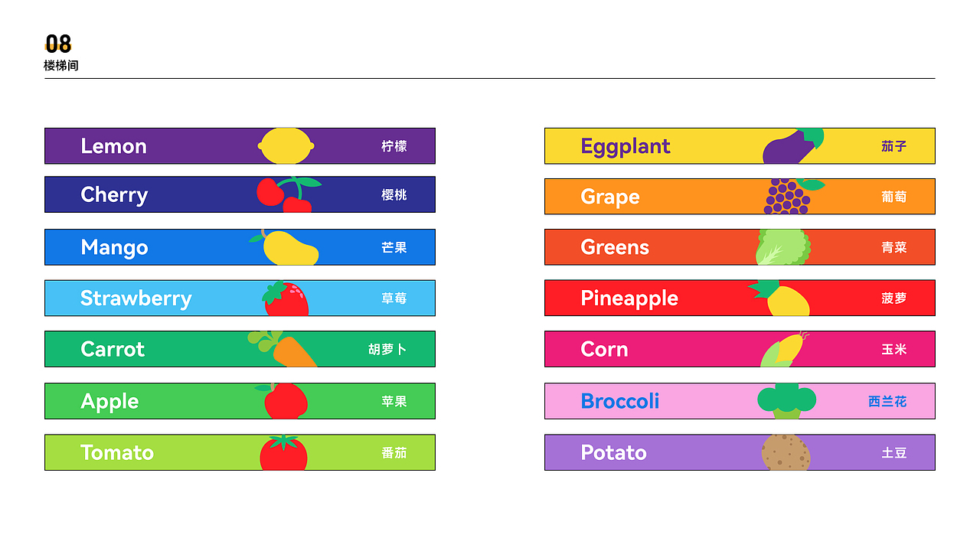Click the Chinese text 胡萝卜
980x551 pixels.
(387, 350)
